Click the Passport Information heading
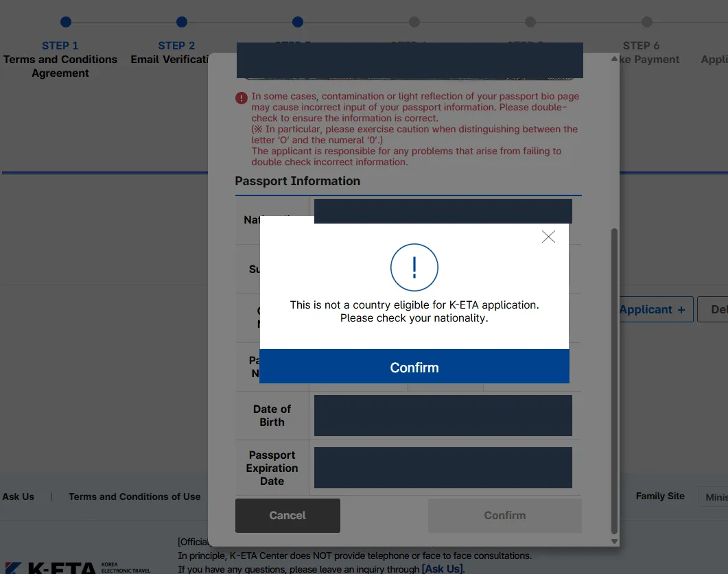The width and height of the screenshot is (728, 574). [x=298, y=181]
